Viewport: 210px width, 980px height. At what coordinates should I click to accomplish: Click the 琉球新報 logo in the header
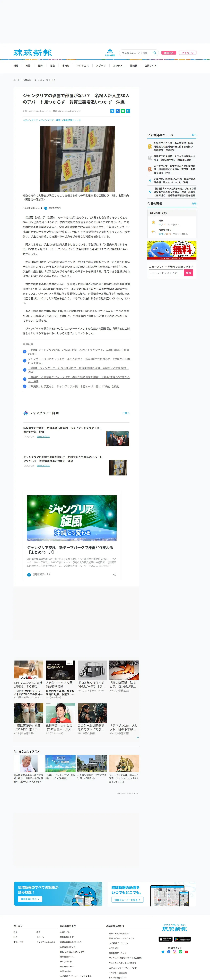pos(33,53)
